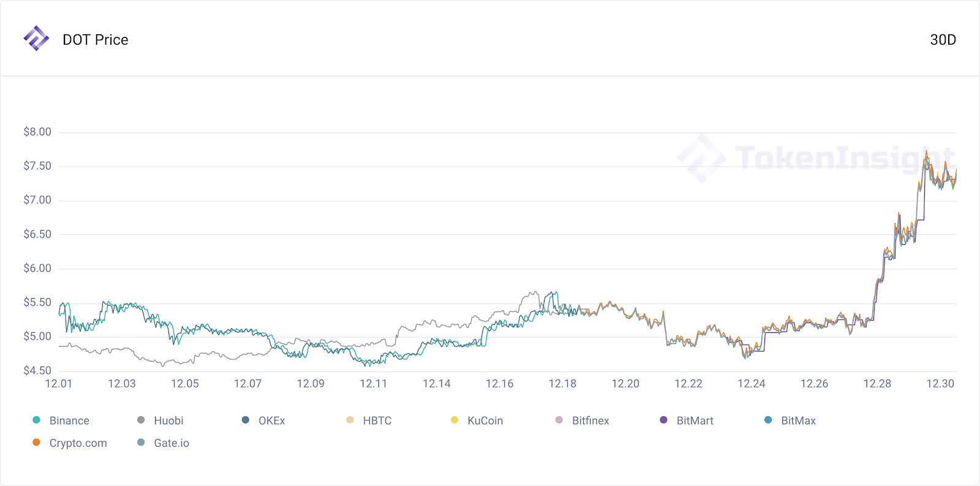This screenshot has height=486, width=980.
Task: Click the 12.07 date label
Action: pyautogui.click(x=247, y=384)
